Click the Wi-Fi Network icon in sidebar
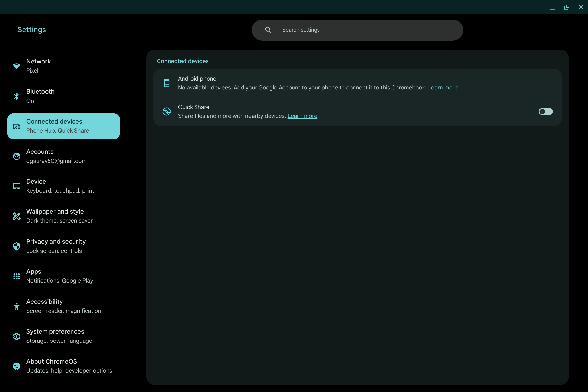 point(16,66)
